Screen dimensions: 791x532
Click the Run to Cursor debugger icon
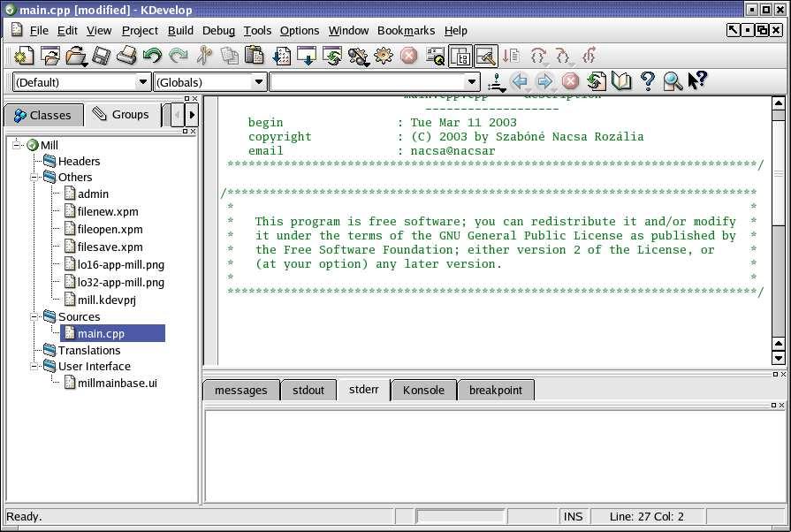512,56
